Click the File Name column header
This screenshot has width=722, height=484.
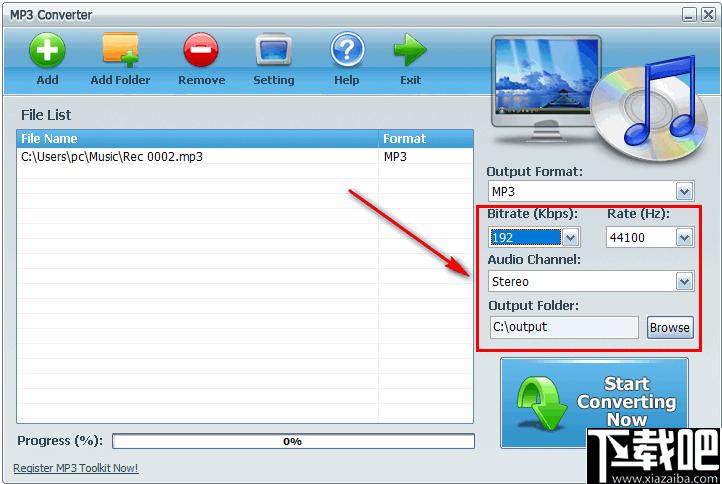197,139
